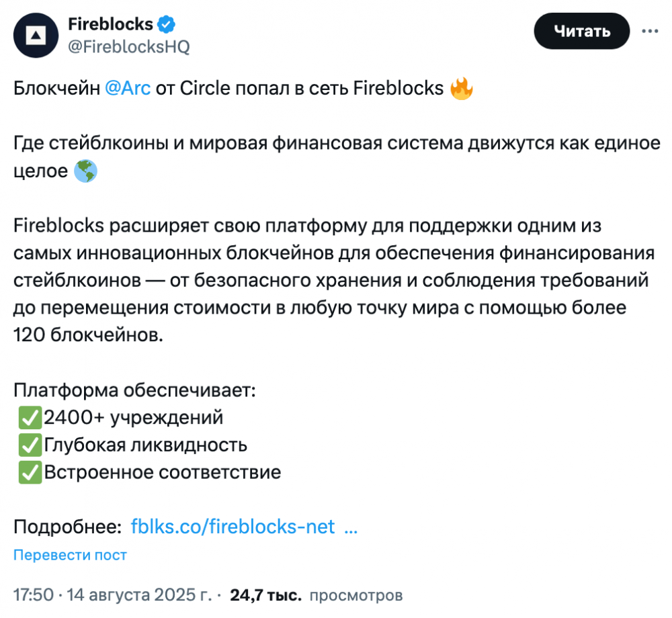The image size is (672, 618).
Task: Open the @Arc mention link
Action: (128, 89)
